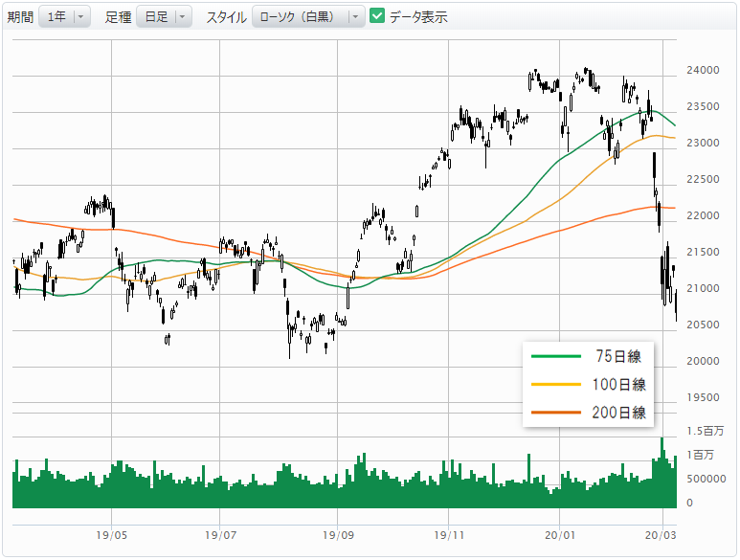
Task: Click the スタイル label
Action: pyautogui.click(x=227, y=17)
